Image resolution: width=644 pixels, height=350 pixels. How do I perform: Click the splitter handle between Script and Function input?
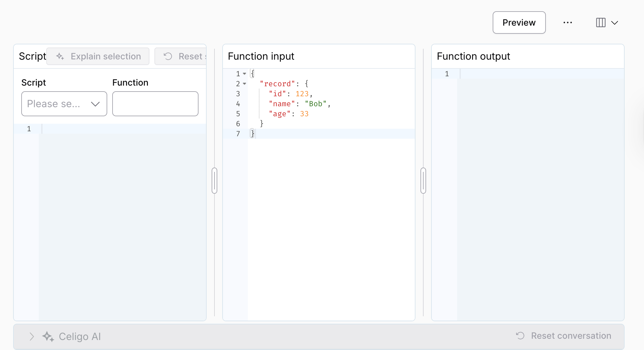pyautogui.click(x=214, y=181)
